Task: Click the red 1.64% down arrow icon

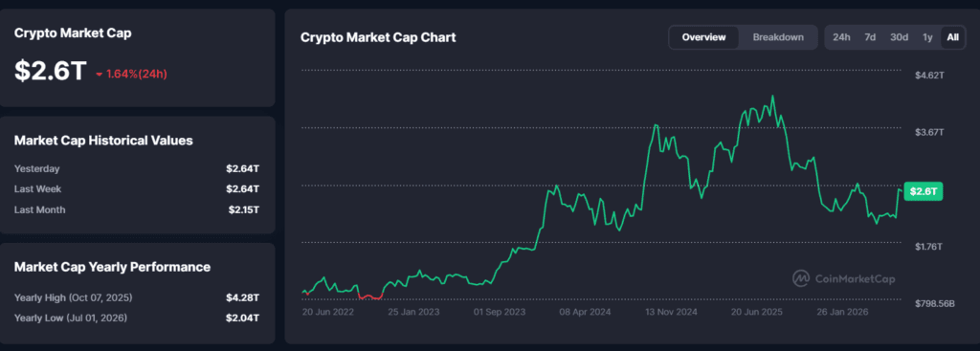Action: [99, 75]
